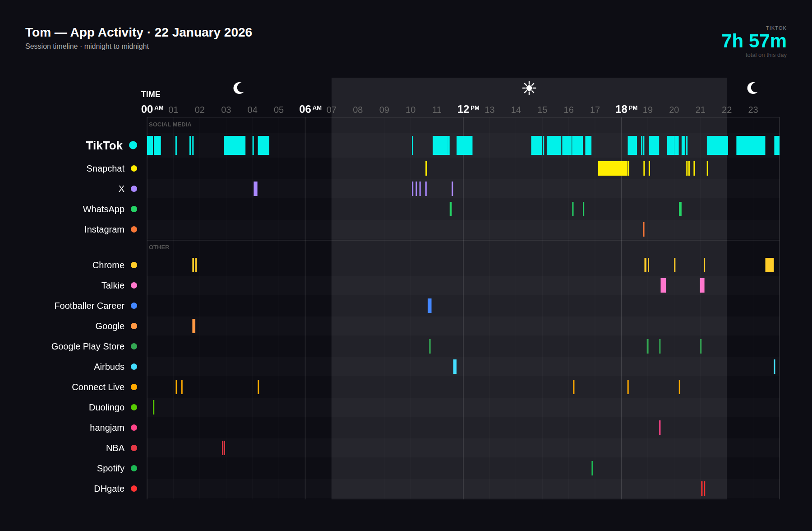Click the 18 PM hour label
Screen dimensions: 812x531
pyautogui.click(x=627, y=109)
